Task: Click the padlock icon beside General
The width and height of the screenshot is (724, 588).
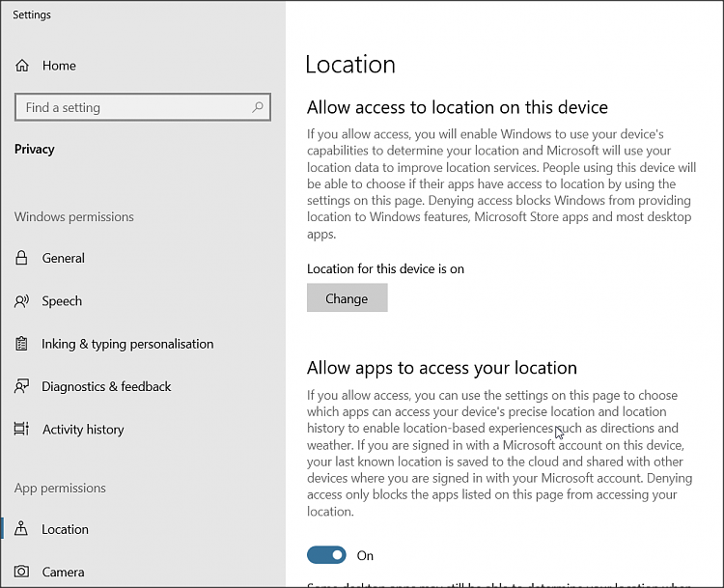Action: [22, 258]
